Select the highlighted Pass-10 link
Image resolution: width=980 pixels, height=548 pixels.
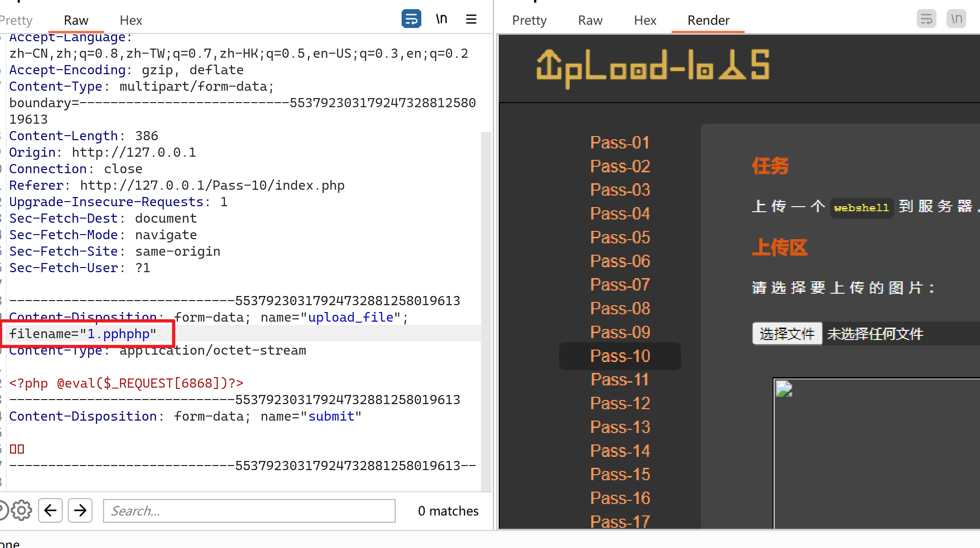[x=620, y=356]
